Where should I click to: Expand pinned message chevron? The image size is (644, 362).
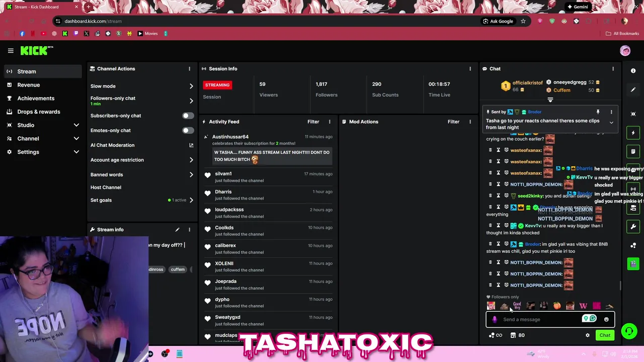pos(611,123)
